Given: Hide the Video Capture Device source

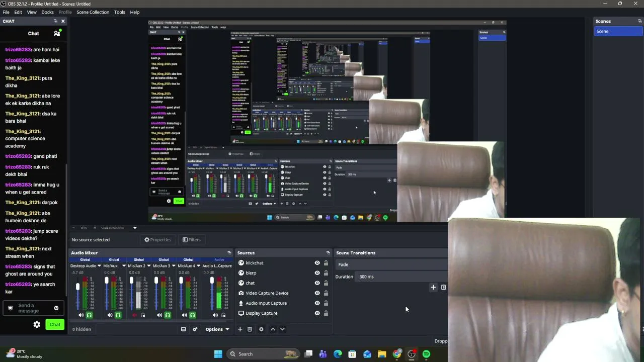Looking at the screenshot, I should [317, 293].
